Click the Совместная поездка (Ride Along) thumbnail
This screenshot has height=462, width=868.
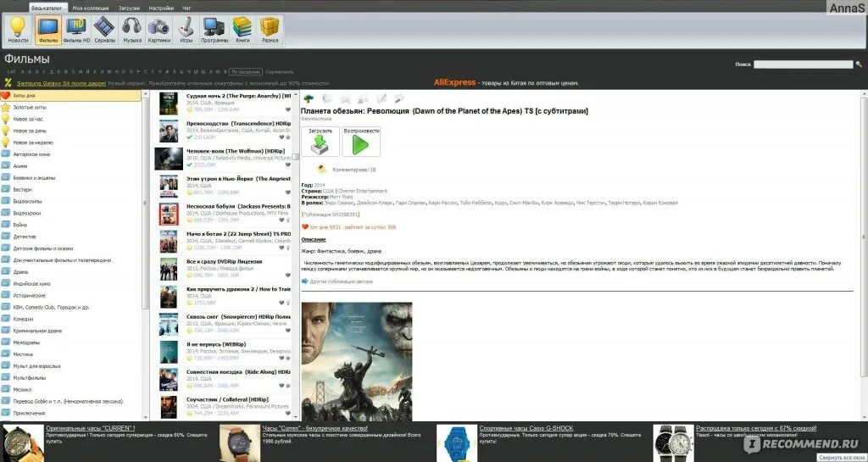click(x=169, y=380)
